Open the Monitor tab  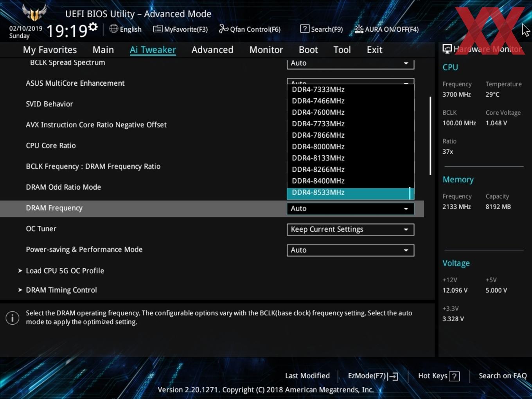click(266, 50)
